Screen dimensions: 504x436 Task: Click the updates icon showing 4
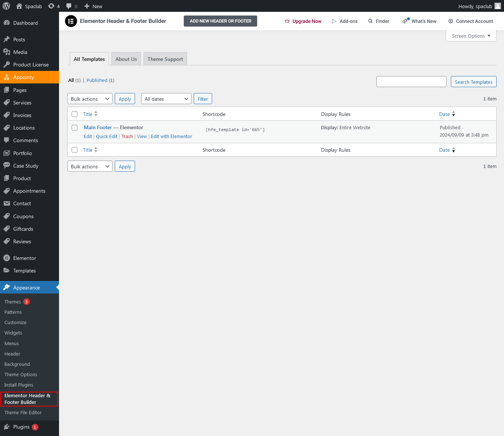[x=51, y=6]
